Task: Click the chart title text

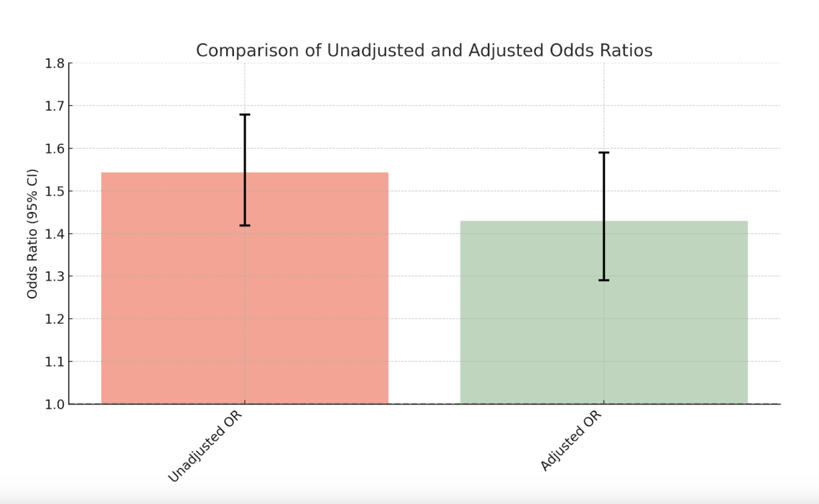Action: point(424,50)
